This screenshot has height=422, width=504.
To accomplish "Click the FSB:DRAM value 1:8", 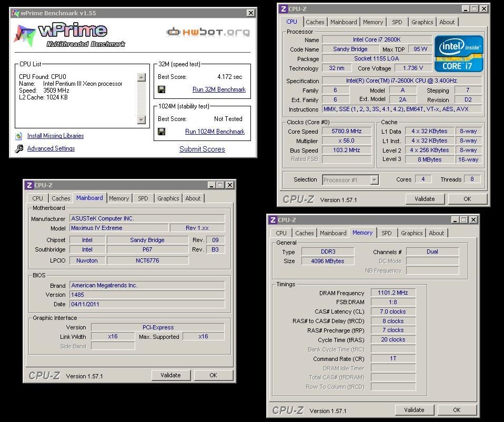I will 393,302.
